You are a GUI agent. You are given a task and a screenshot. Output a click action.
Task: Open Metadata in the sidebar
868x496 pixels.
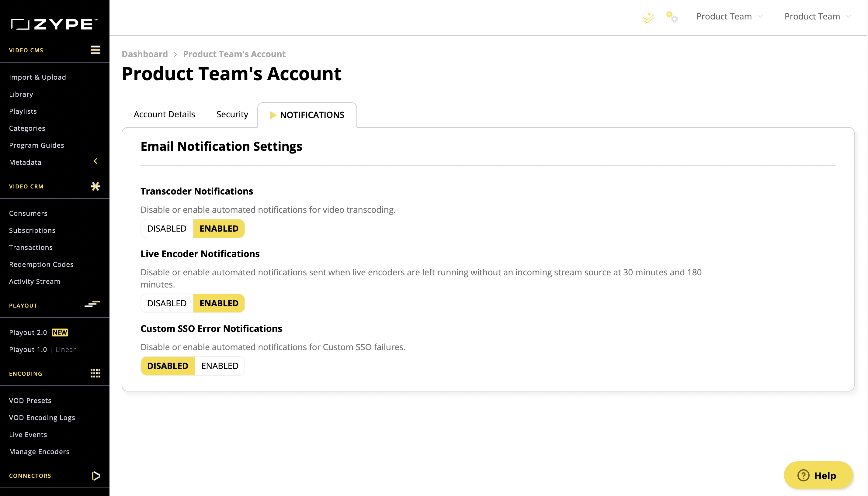[x=25, y=162]
